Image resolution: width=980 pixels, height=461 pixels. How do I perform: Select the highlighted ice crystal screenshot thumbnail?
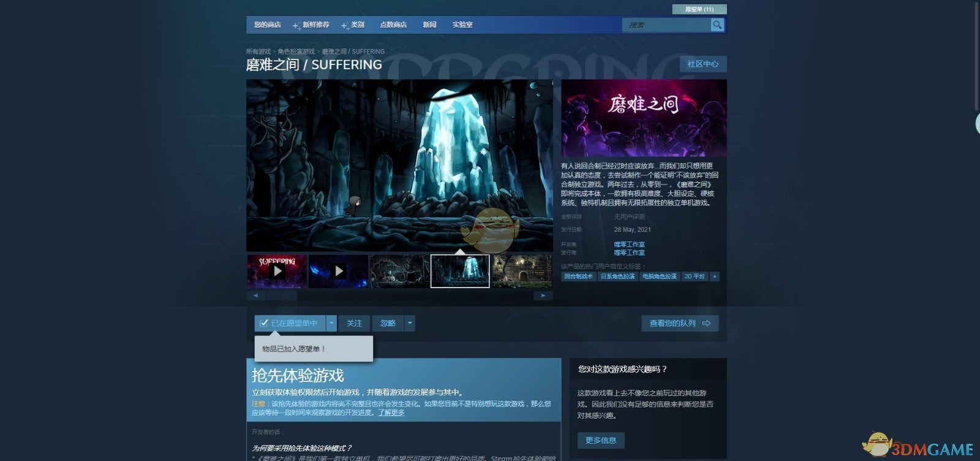tap(461, 271)
